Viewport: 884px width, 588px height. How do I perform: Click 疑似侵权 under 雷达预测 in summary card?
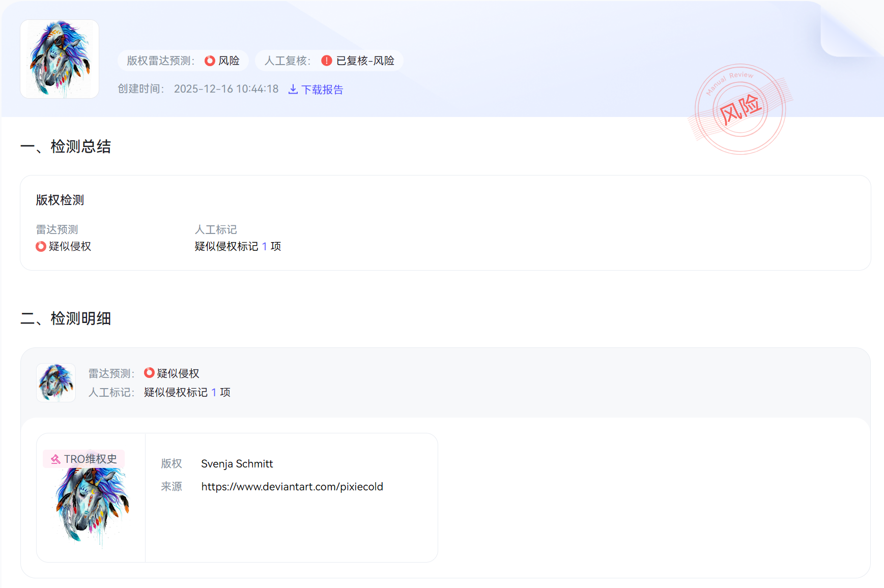70,247
